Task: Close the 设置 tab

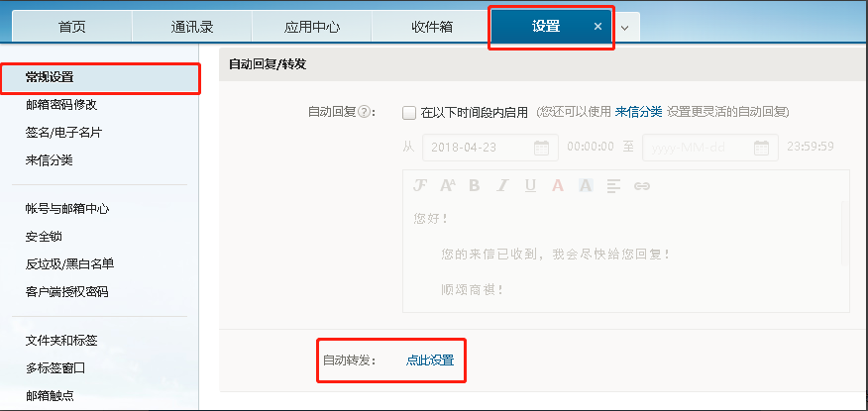Action: (x=597, y=27)
